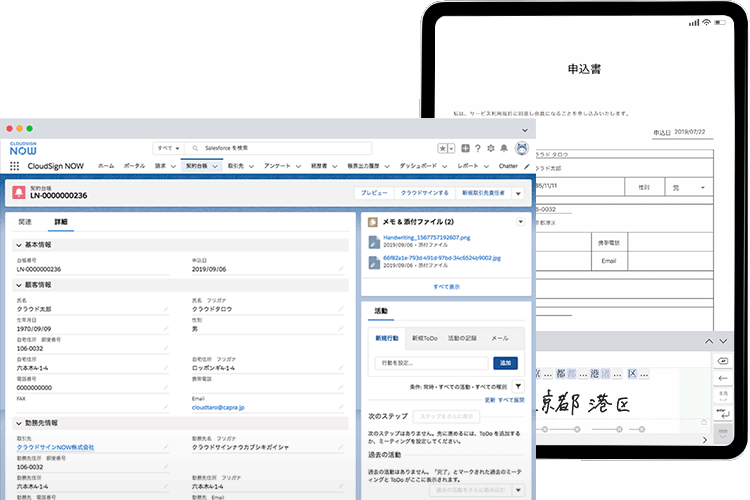Screen dimensions: 750x500
Task: Go to the ホーム tab
Action: tap(106, 166)
